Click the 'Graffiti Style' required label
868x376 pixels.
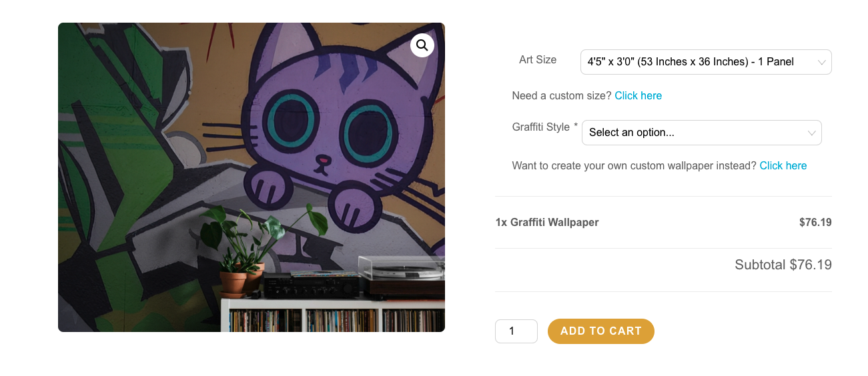[x=545, y=127]
